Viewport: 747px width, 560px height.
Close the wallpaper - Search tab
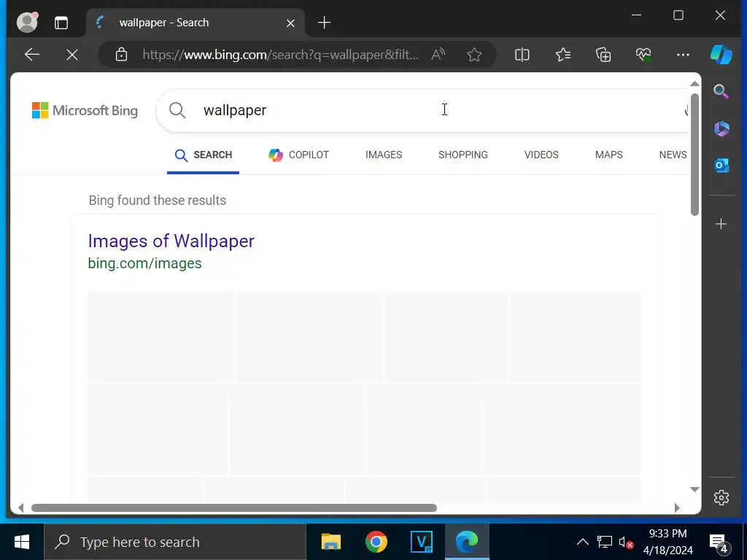point(290,23)
